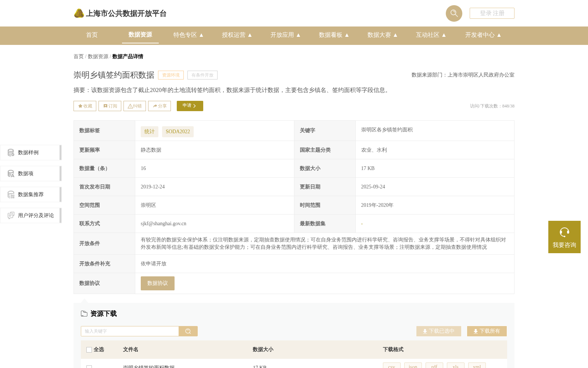Click the SODA2022 data tag
The width and height of the screenshot is (588, 368).
(x=178, y=132)
